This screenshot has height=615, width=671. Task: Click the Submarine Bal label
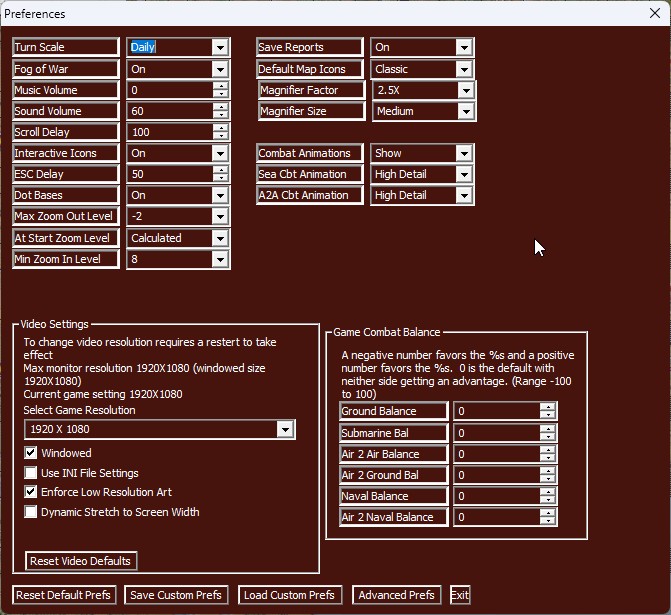[394, 433]
